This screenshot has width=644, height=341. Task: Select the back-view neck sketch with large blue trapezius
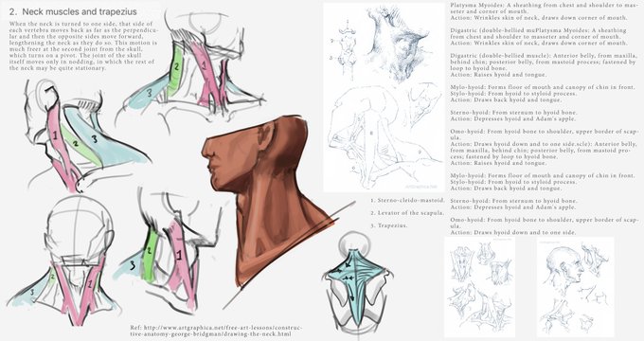click(x=88, y=135)
